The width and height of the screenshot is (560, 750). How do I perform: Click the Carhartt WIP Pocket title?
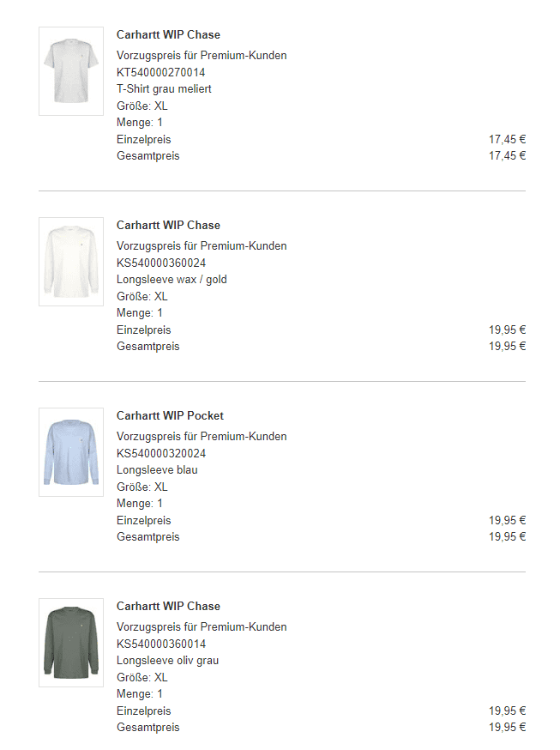tap(170, 415)
